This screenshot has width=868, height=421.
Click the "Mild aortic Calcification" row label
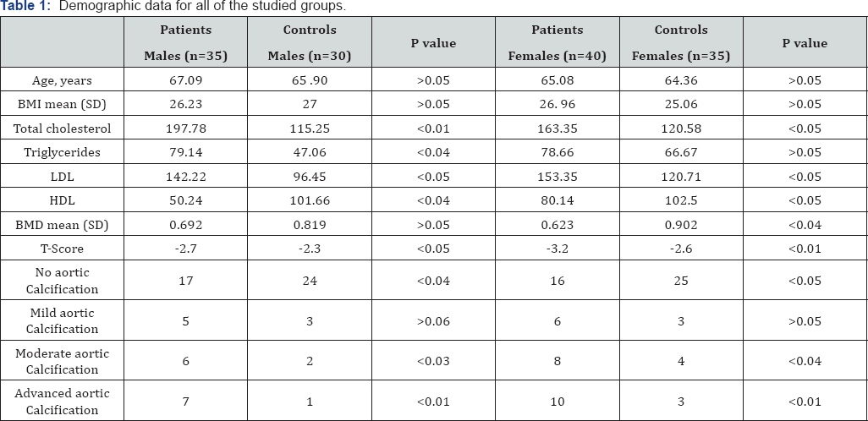tap(62, 320)
